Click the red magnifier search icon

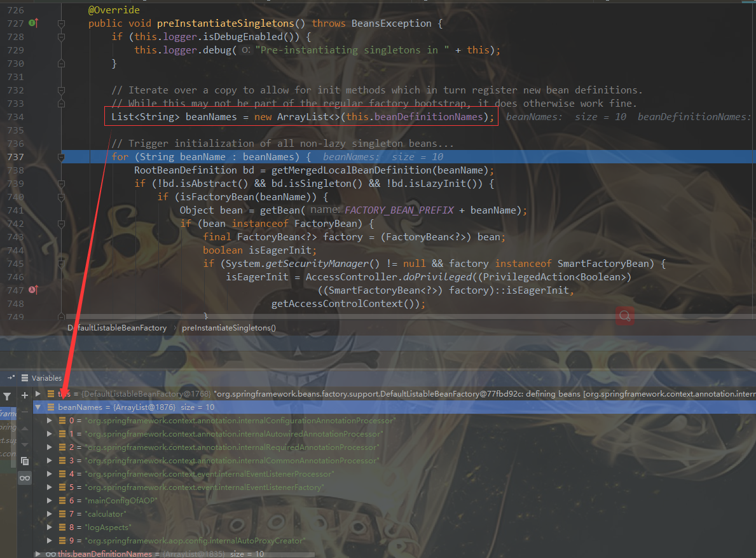coord(625,316)
